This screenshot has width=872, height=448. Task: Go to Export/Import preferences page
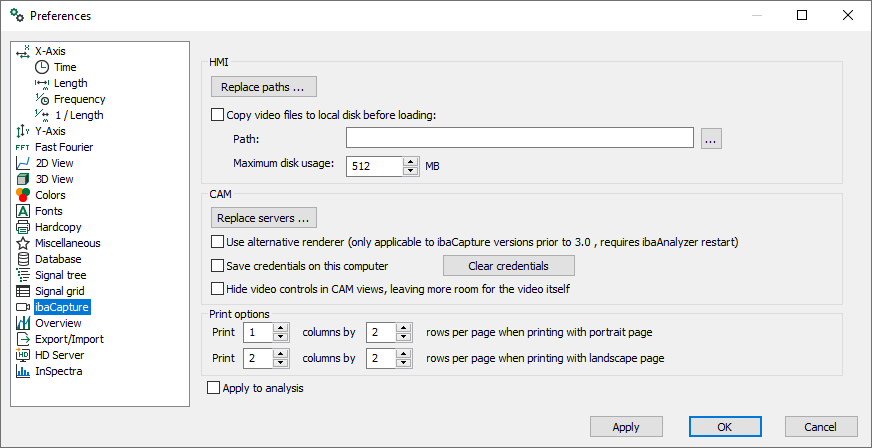click(69, 339)
